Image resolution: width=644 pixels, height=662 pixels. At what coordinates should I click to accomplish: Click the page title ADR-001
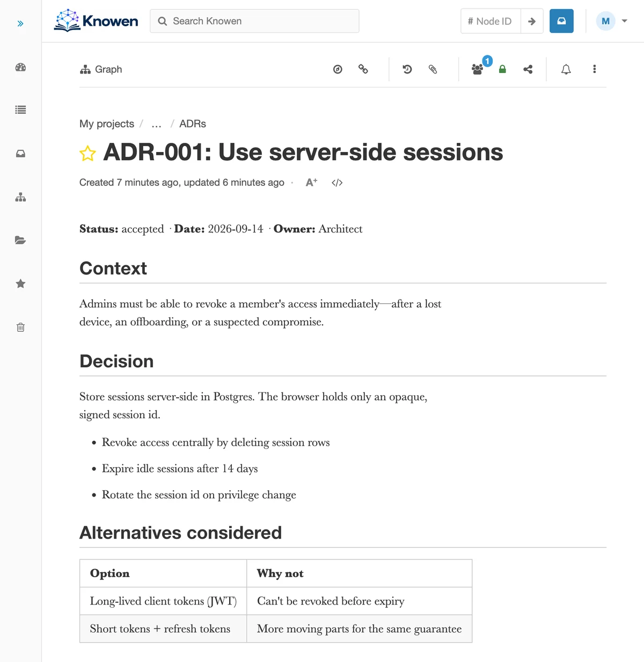(x=303, y=152)
